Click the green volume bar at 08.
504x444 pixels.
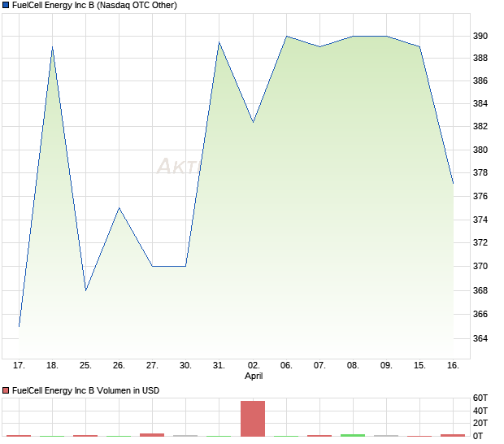click(353, 435)
